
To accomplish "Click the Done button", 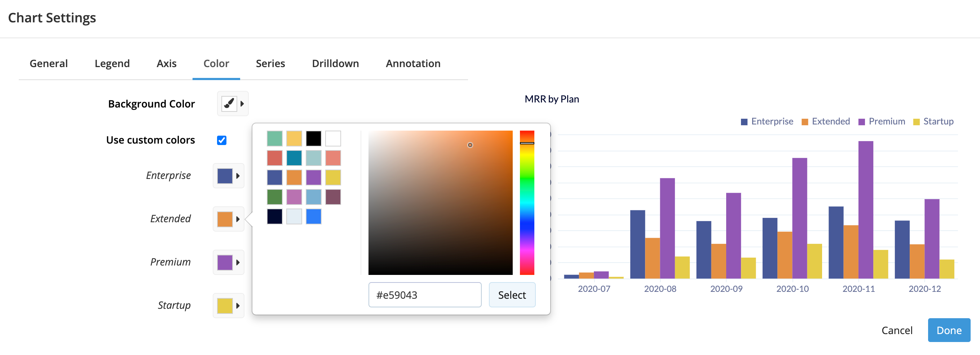I will coord(949,330).
